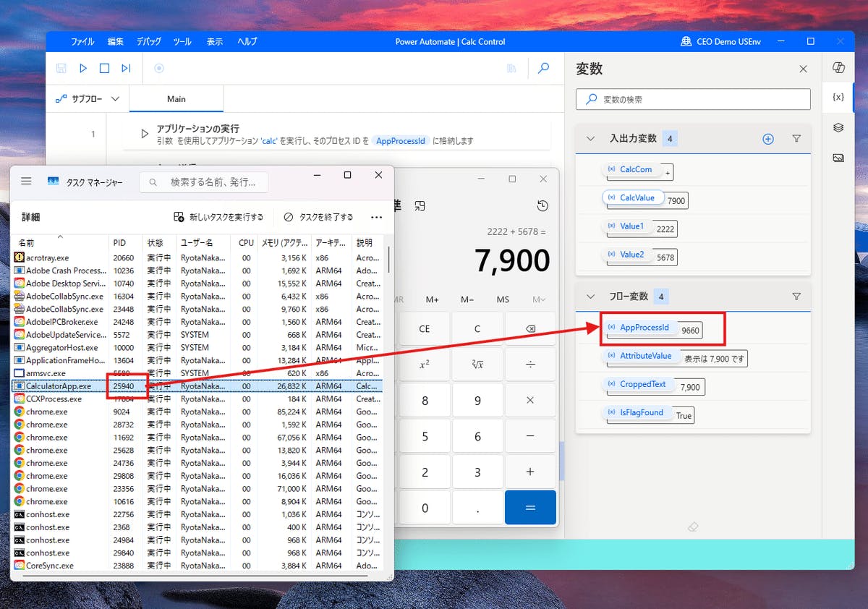
Task: Click the Calculator divide key
Action: (530, 365)
